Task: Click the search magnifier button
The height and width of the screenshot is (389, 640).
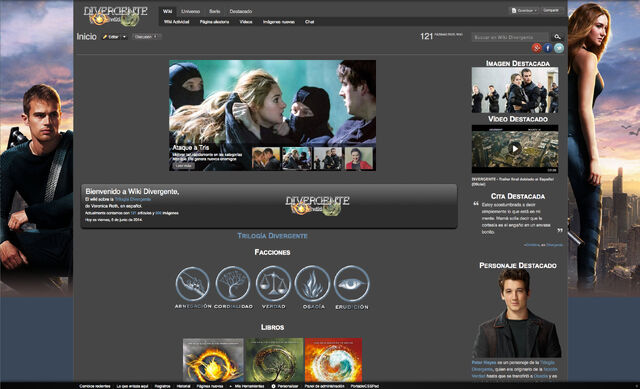Action: (x=557, y=37)
